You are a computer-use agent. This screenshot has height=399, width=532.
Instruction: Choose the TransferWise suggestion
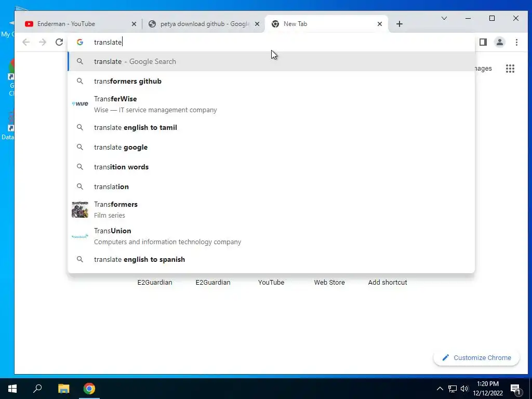[271, 104]
